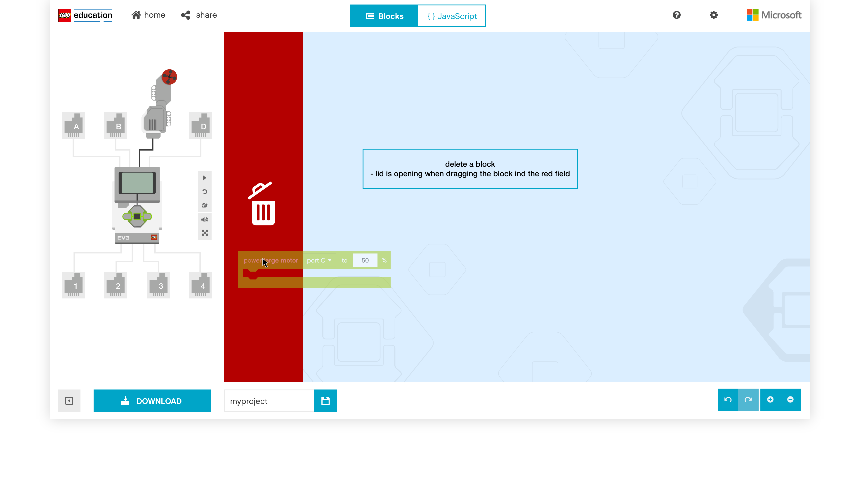Click the myproject name field
868x488 pixels.
(x=269, y=401)
